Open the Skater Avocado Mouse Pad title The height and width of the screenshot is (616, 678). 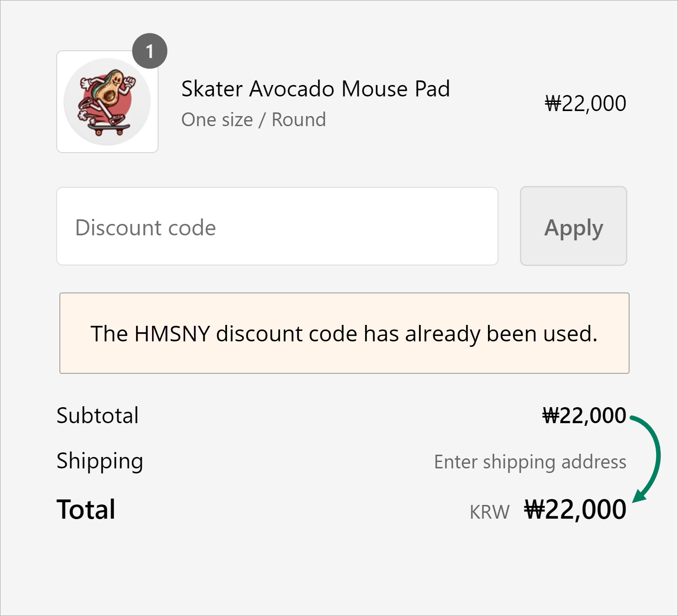point(315,89)
